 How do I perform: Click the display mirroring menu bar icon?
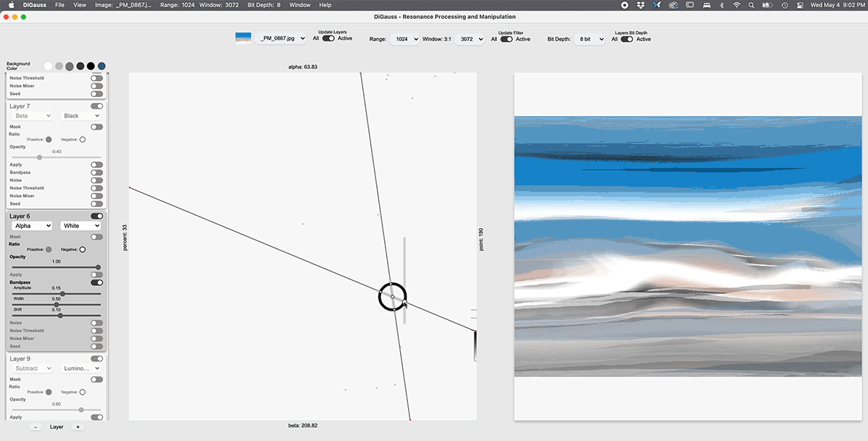(x=691, y=5)
